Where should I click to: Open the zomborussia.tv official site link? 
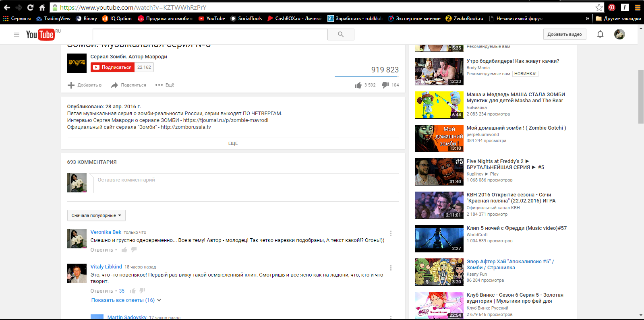tap(186, 127)
